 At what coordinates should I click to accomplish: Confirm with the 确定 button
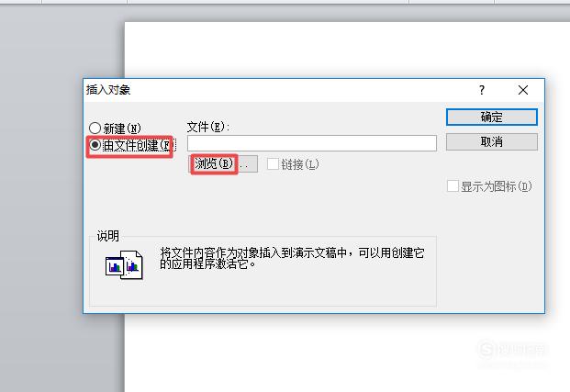click(491, 118)
